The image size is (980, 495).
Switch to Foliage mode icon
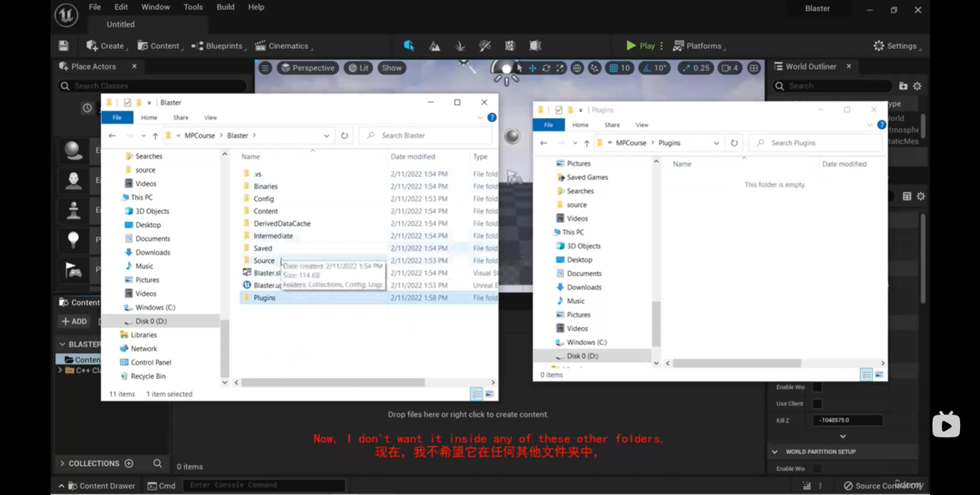pos(460,46)
